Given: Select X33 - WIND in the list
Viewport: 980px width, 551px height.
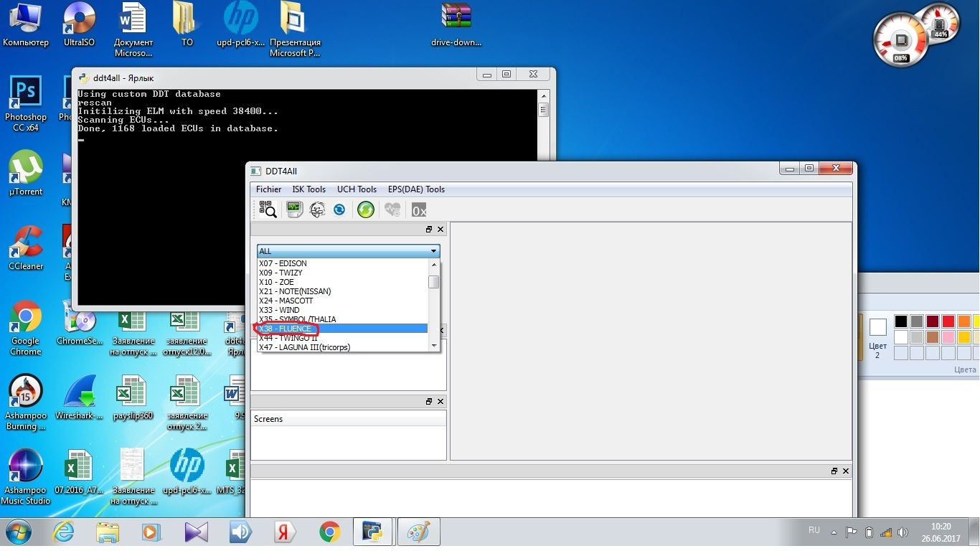Looking at the screenshot, I should [x=343, y=310].
